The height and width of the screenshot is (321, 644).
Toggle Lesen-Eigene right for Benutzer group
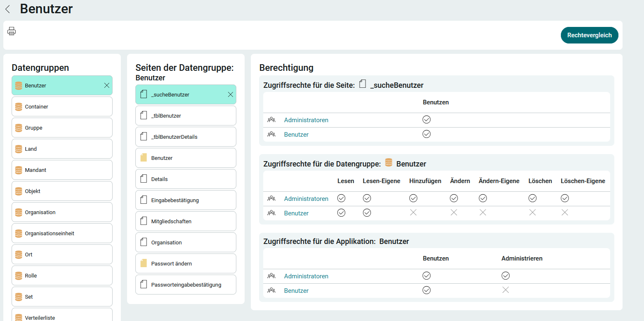pyautogui.click(x=367, y=213)
